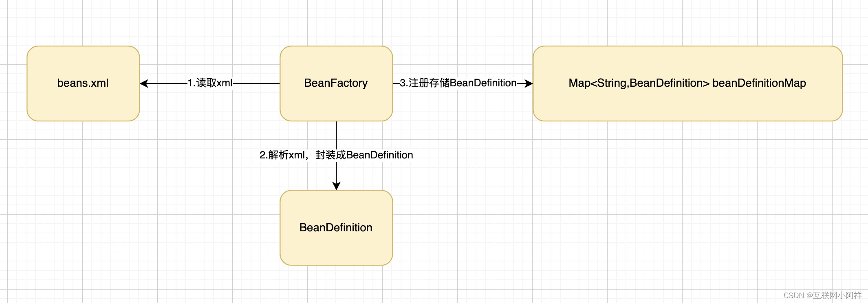Click the '1.读取xml' connector label
Image resolution: width=868 pixels, height=303 pixels.
pos(210,83)
